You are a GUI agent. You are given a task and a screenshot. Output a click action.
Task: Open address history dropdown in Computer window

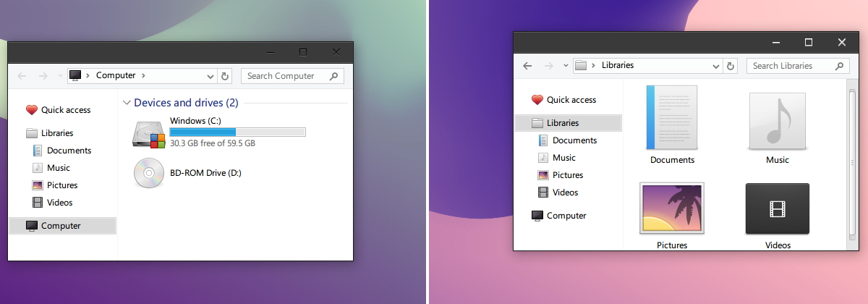pos(210,76)
